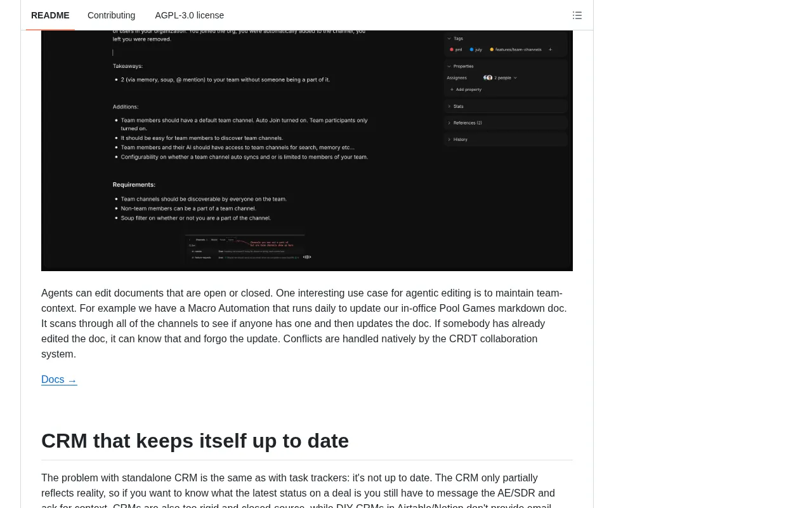Collapse the Properties section chevron
812x508 pixels.
coord(449,66)
